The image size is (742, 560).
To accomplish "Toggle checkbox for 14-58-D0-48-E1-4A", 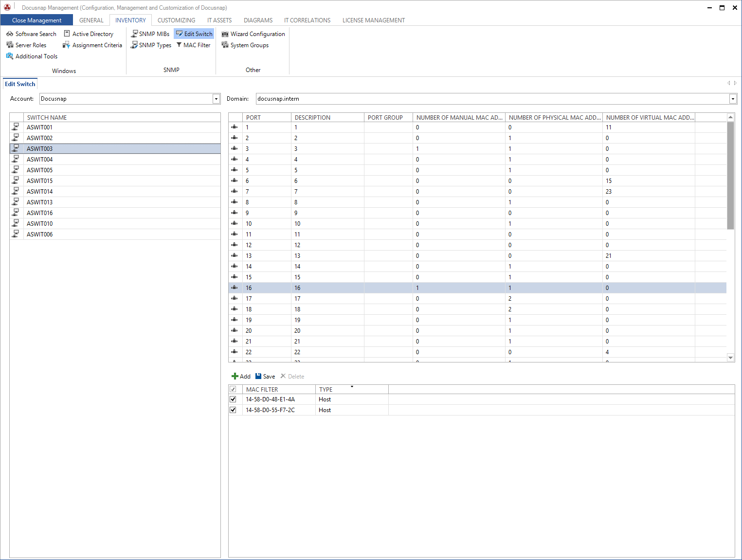I will coord(233,399).
